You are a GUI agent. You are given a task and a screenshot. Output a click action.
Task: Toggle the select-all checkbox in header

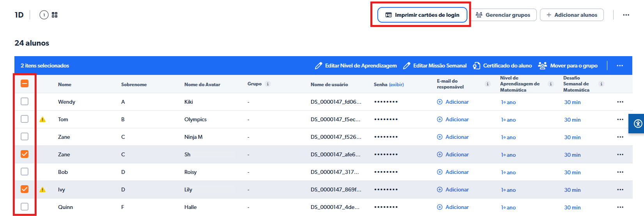(x=25, y=83)
